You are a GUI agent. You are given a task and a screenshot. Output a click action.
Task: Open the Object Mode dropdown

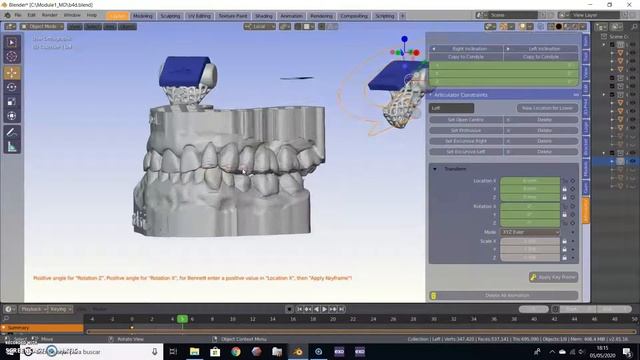coord(42,27)
